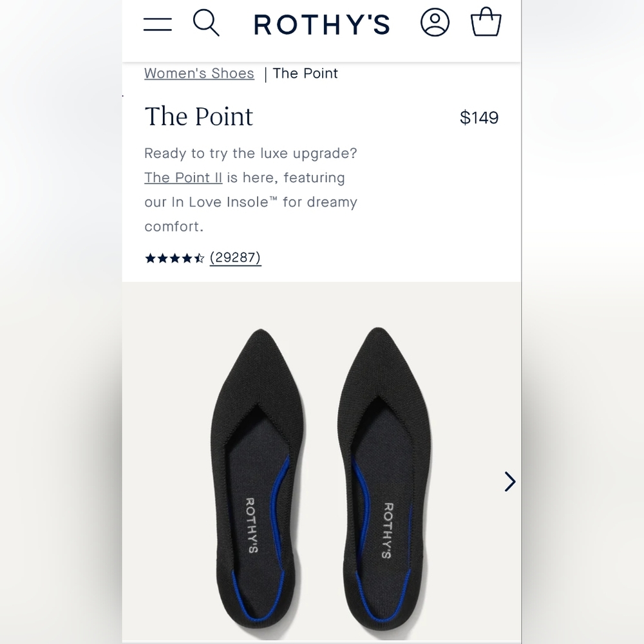Open the hamburger navigation menu
This screenshot has width=644, height=644.
pyautogui.click(x=158, y=23)
